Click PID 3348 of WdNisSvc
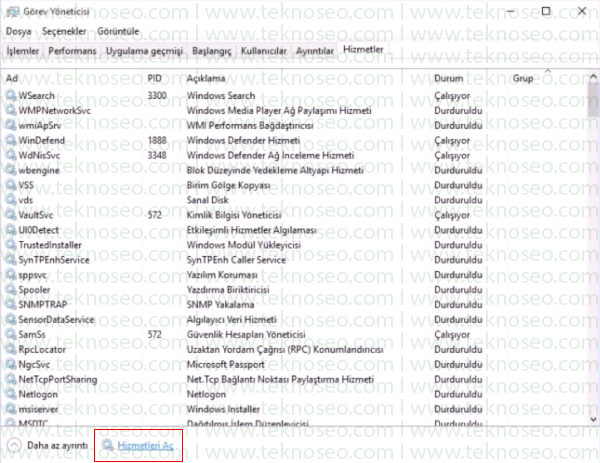 click(157, 155)
